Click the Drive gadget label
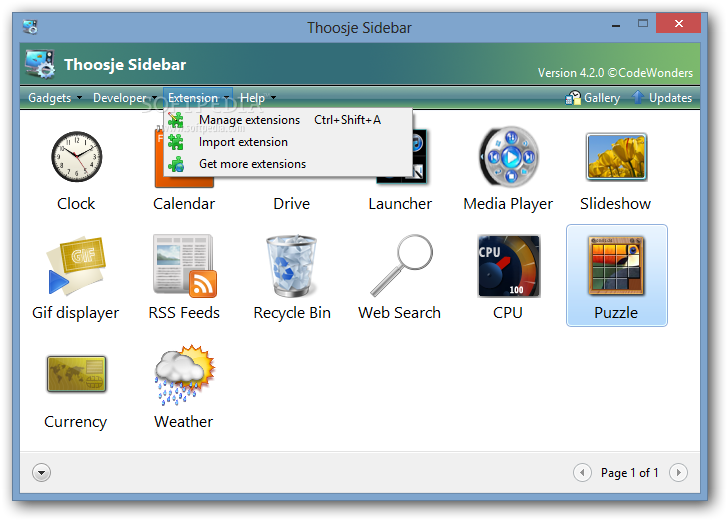This screenshot has width=728, height=521. (292, 204)
